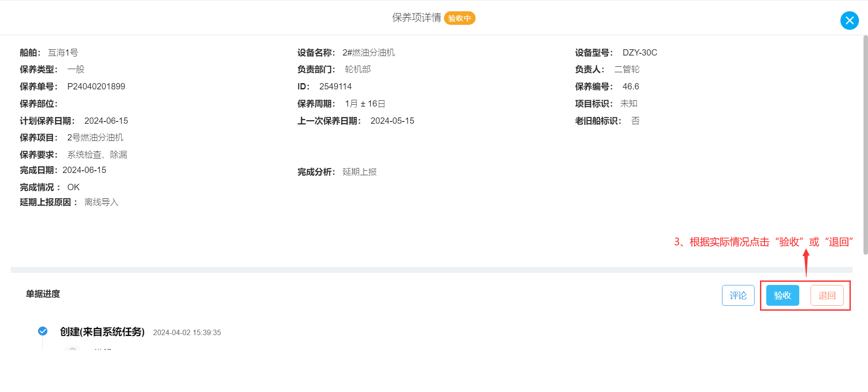Click the 保养项详情 dialog title
Viewport: 868px width, 392px height.
[x=416, y=18]
